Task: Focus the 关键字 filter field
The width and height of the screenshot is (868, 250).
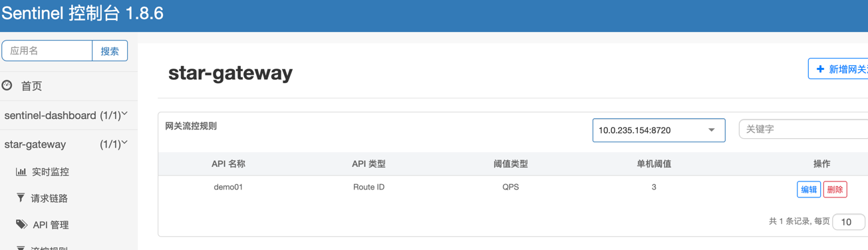Action: tap(803, 129)
